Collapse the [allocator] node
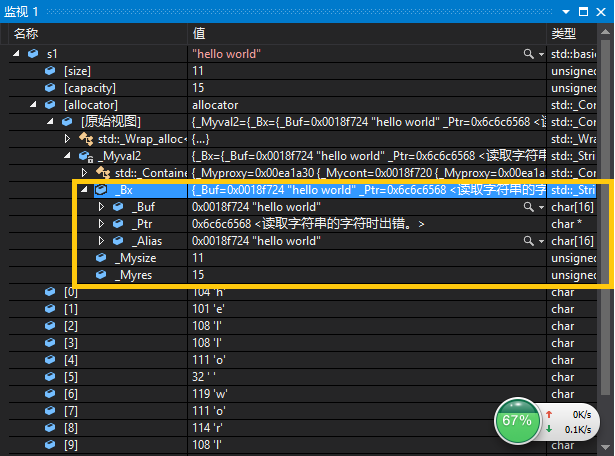The height and width of the screenshot is (456, 615). pyautogui.click(x=33, y=104)
